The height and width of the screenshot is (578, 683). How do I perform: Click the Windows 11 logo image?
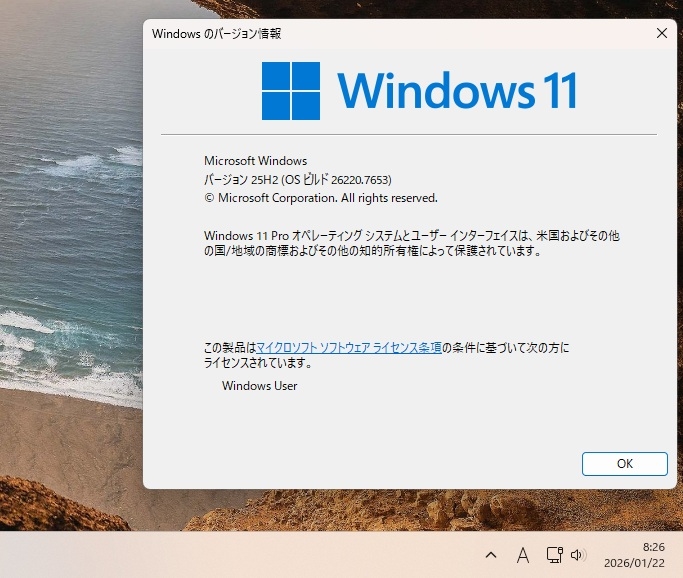(291, 91)
